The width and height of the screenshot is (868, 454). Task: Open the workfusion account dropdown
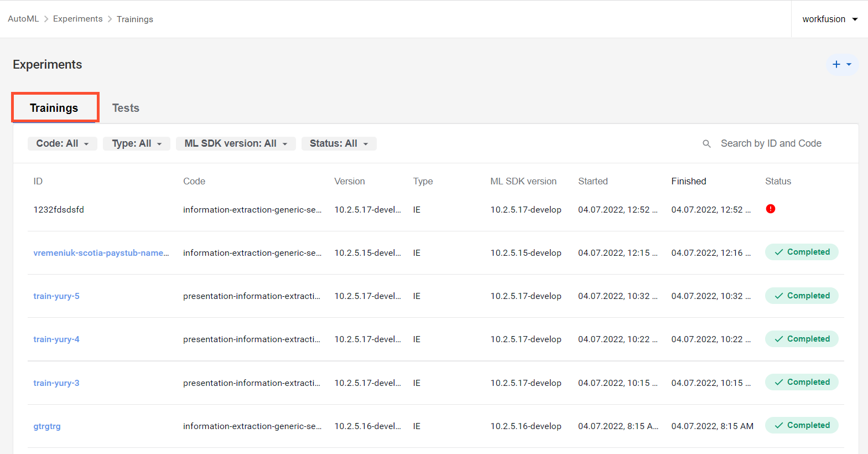(x=830, y=19)
